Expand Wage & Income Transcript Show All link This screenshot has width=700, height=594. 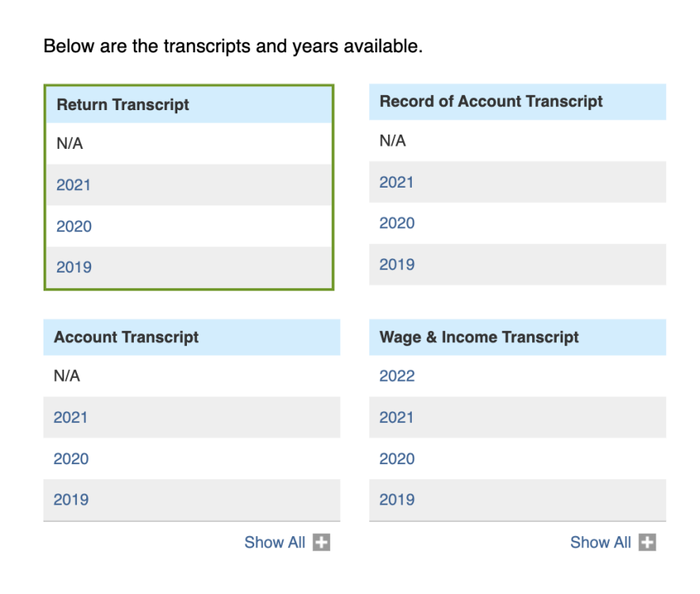point(600,543)
